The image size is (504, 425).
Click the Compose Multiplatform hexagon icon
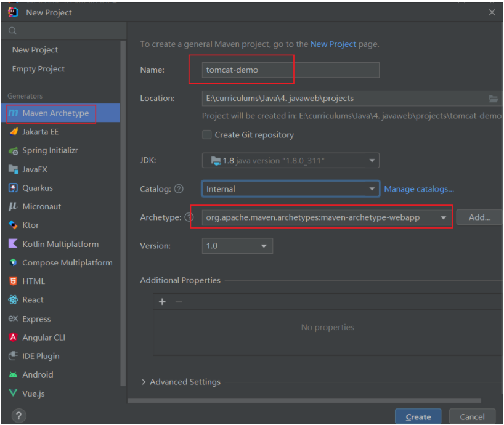pos(13,262)
